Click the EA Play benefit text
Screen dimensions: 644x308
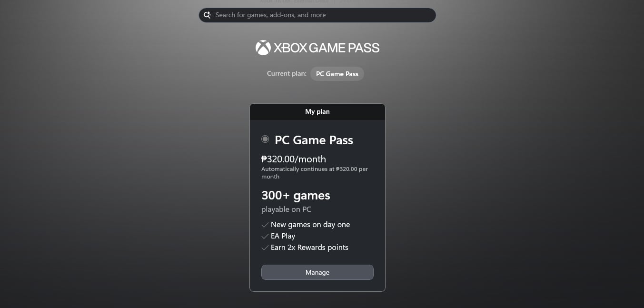click(x=283, y=236)
